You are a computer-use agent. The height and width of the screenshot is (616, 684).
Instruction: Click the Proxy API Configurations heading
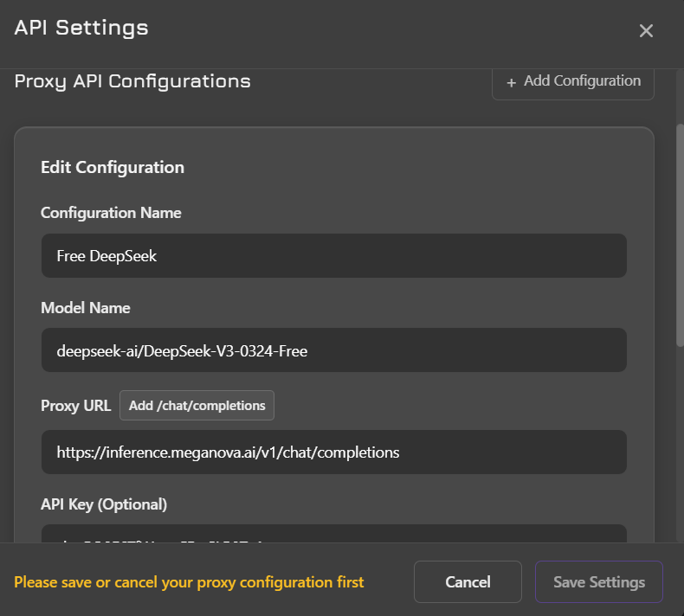(x=132, y=81)
